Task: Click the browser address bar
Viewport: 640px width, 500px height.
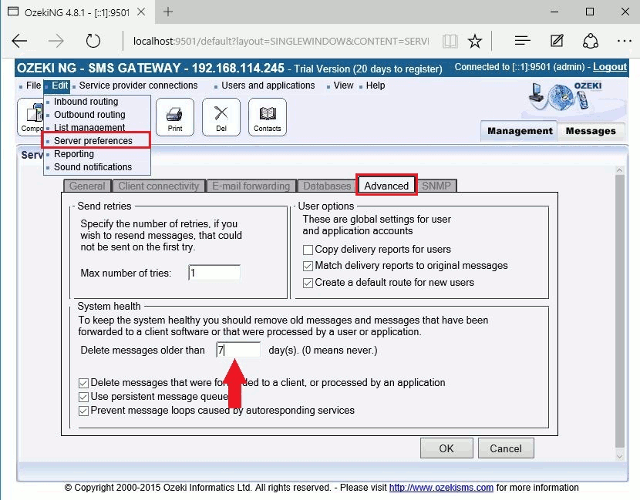Action: 281,41
